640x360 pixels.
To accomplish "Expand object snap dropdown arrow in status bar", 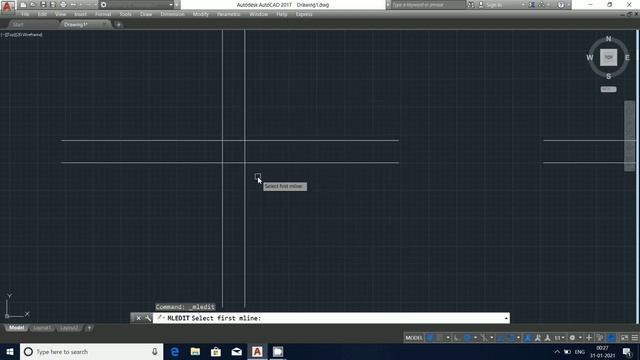I will pyautogui.click(x=519, y=338).
